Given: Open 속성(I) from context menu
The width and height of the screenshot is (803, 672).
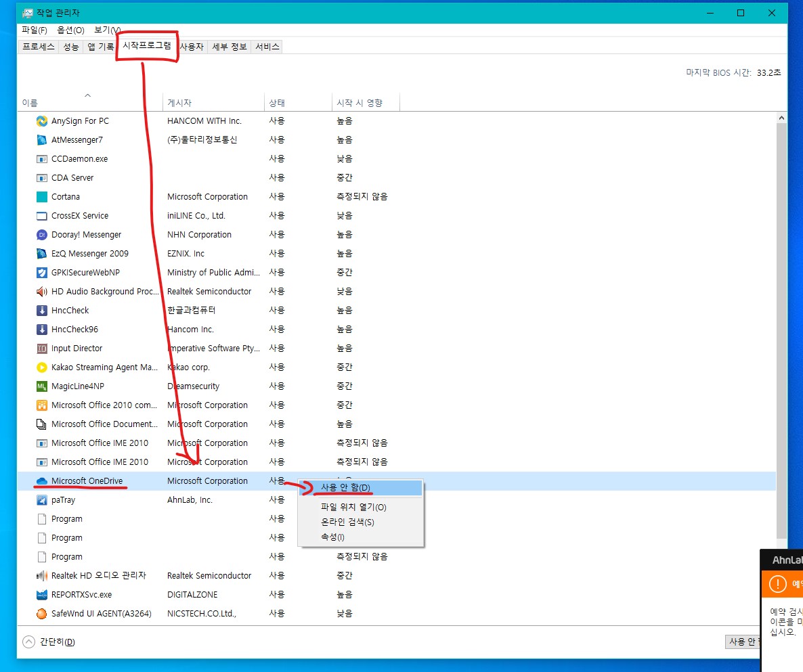Looking at the screenshot, I should click(360, 537).
